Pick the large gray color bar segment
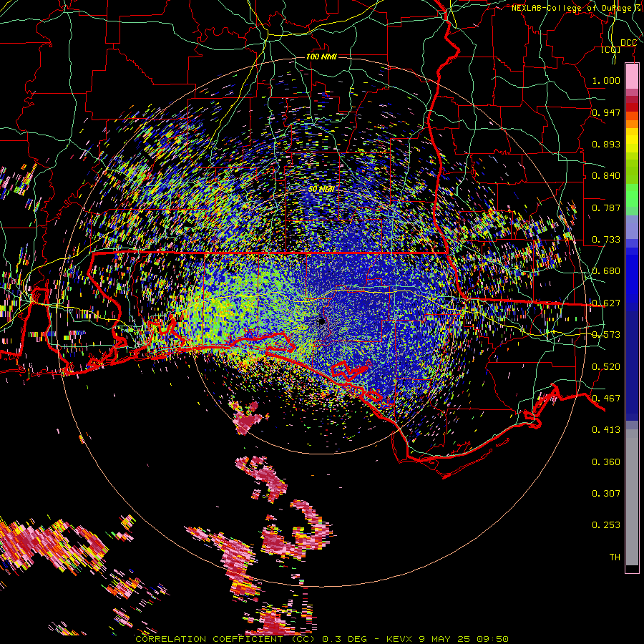The image size is (644, 644). pos(632,497)
